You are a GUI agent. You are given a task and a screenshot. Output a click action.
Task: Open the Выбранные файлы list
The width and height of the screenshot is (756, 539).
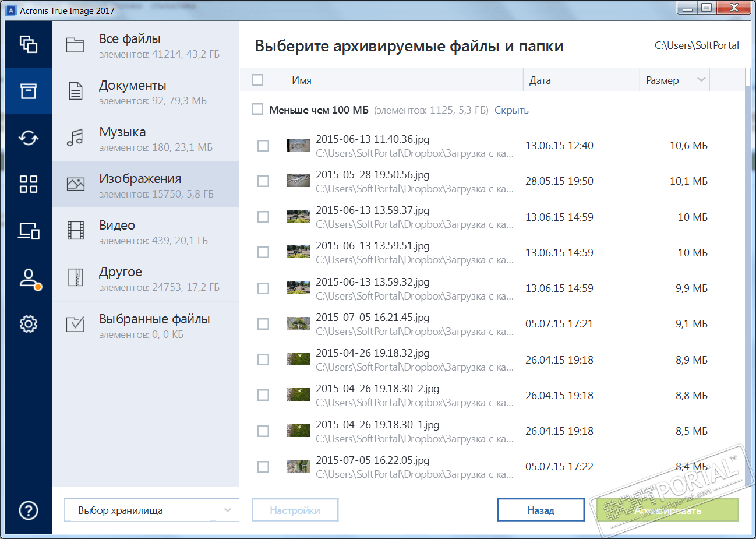click(x=146, y=325)
